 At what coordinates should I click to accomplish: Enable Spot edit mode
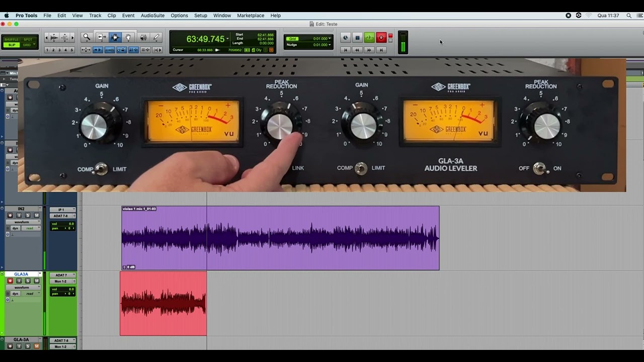point(28,39)
